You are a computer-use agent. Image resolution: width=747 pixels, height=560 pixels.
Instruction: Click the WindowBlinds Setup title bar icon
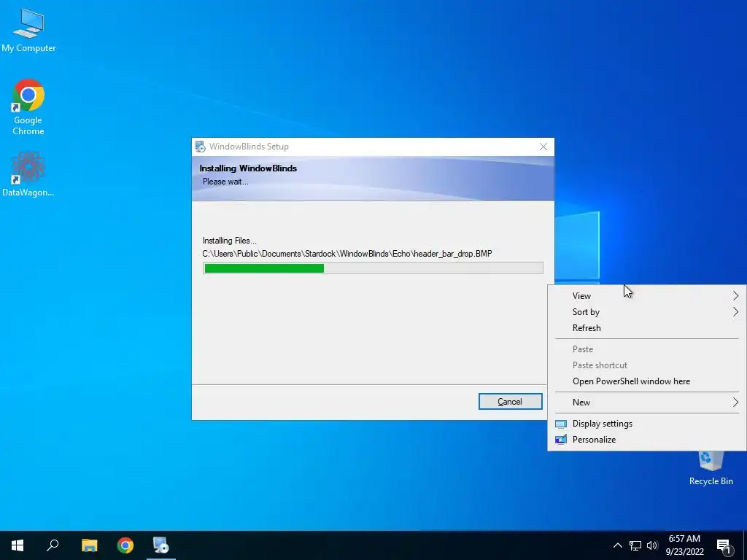pyautogui.click(x=201, y=147)
